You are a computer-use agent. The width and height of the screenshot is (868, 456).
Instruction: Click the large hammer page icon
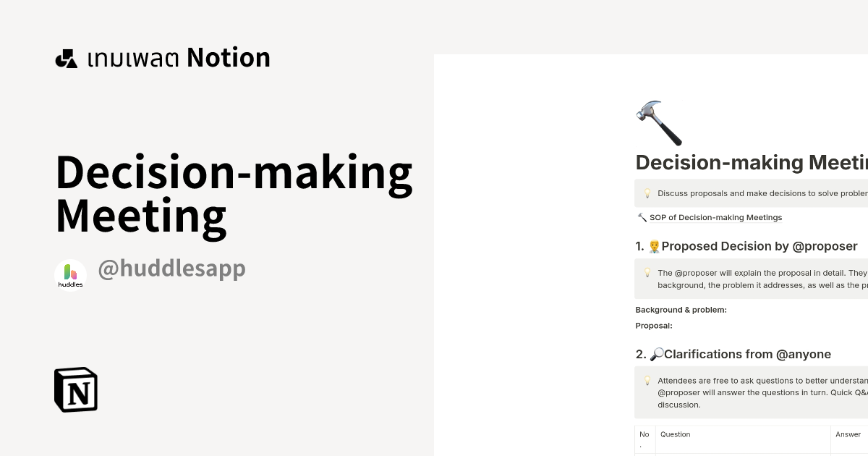click(658, 123)
